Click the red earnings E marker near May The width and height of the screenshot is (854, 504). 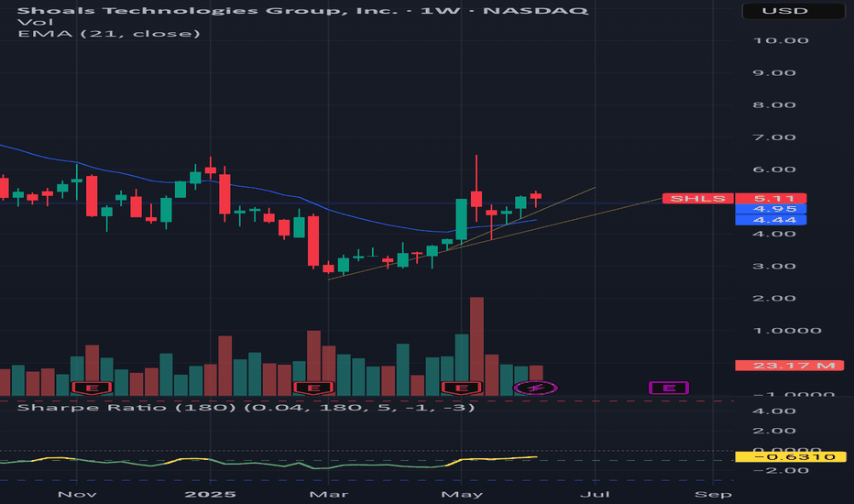click(461, 388)
